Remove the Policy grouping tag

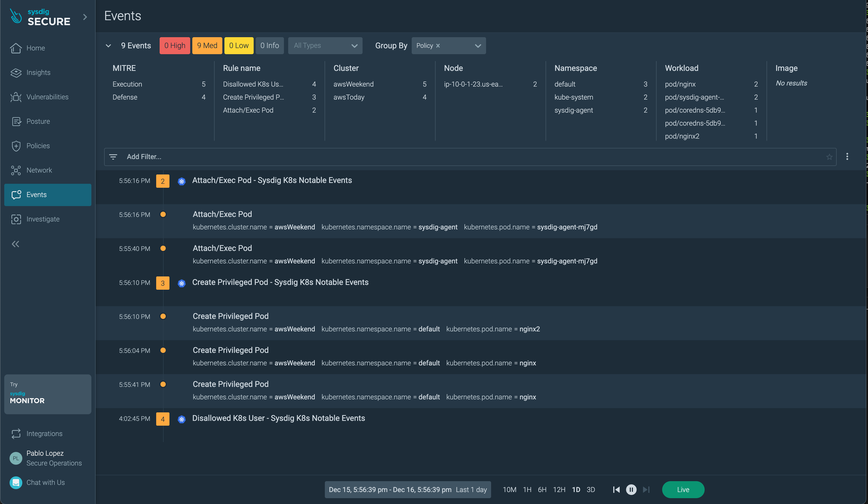click(x=438, y=46)
